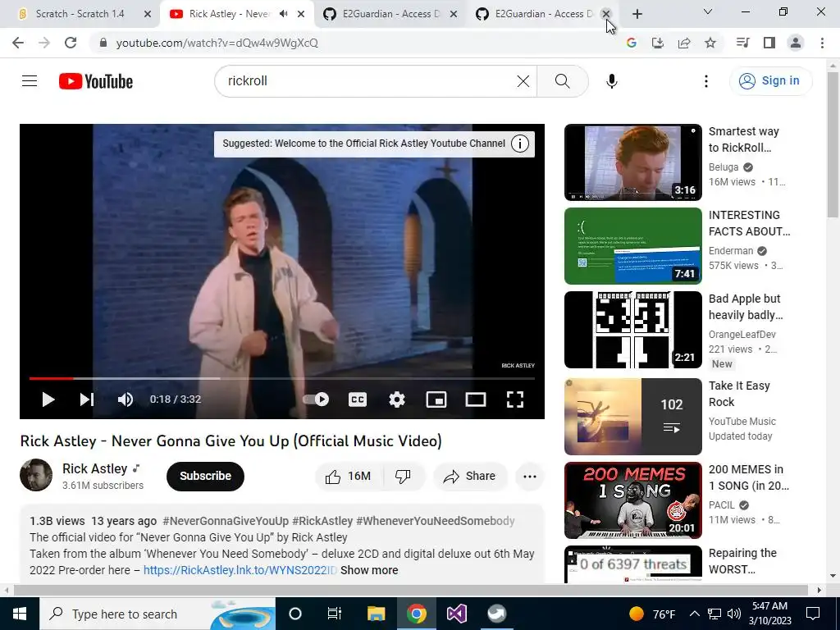Play the paused video

coord(48,399)
